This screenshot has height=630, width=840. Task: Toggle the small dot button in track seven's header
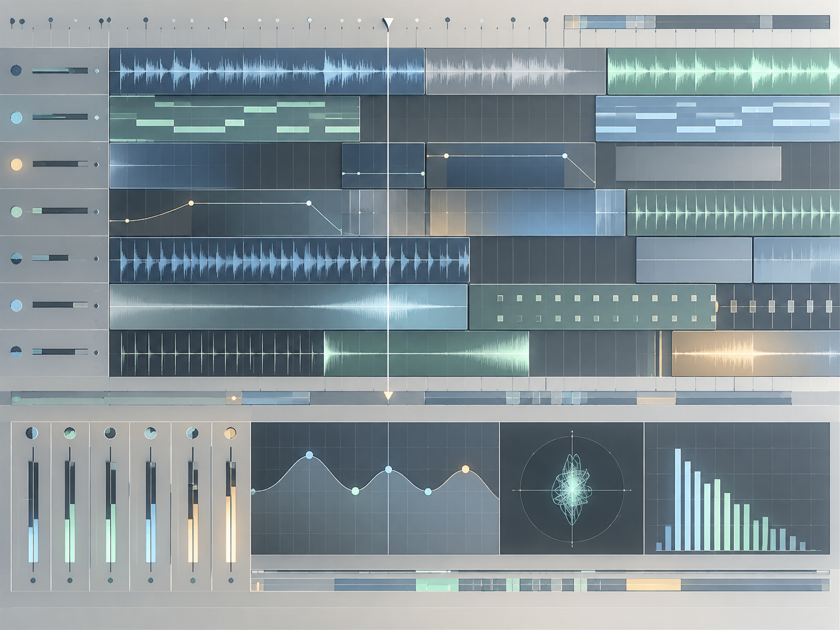(96, 352)
